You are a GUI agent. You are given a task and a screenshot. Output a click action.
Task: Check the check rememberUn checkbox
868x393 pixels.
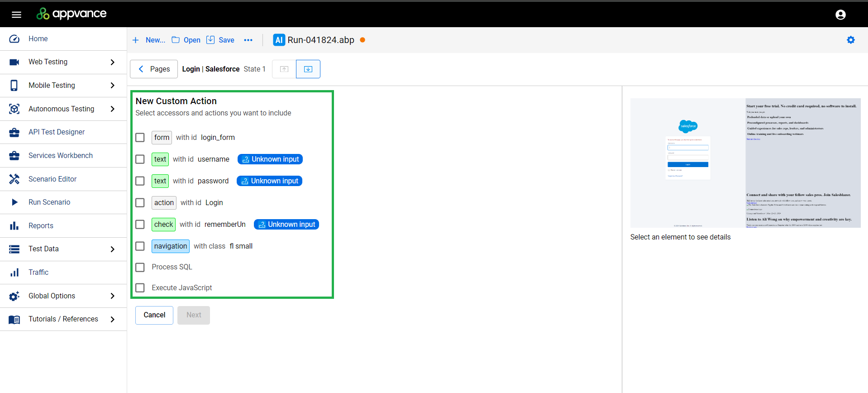[x=140, y=225]
